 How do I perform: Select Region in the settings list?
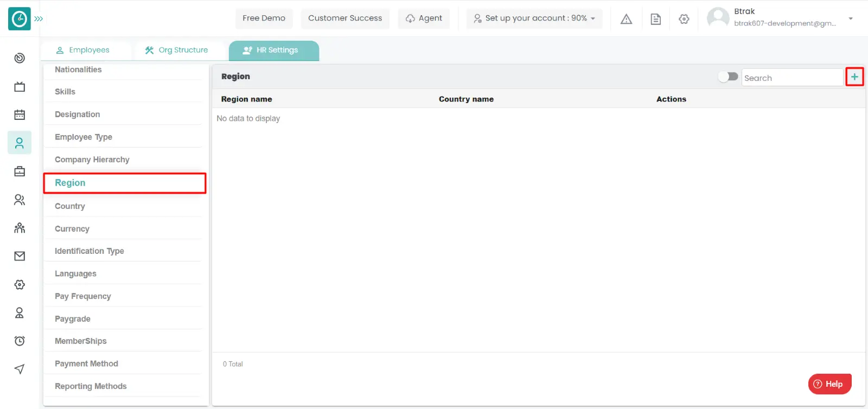point(125,183)
